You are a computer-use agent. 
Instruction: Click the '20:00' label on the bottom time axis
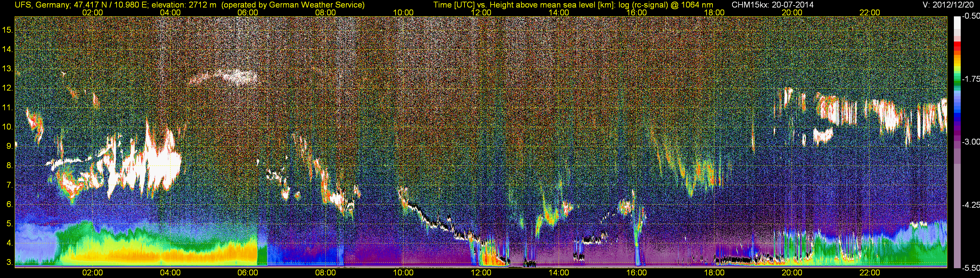tap(792, 273)
